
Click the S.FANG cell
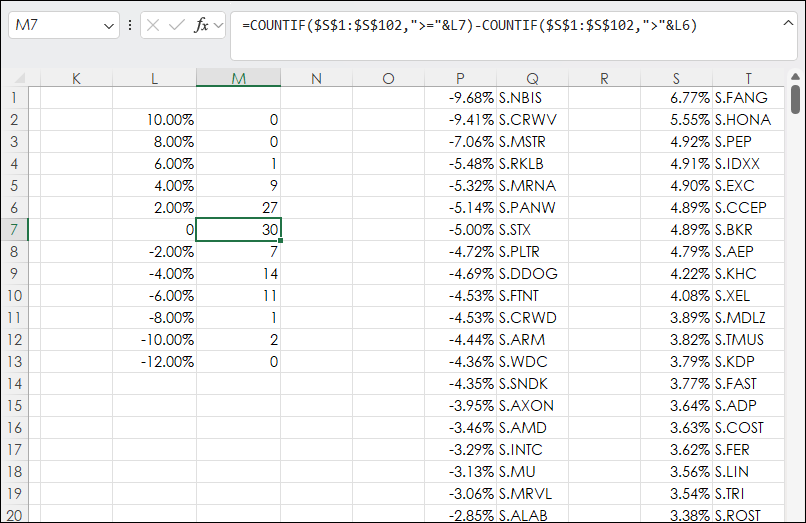pyautogui.click(x=748, y=98)
